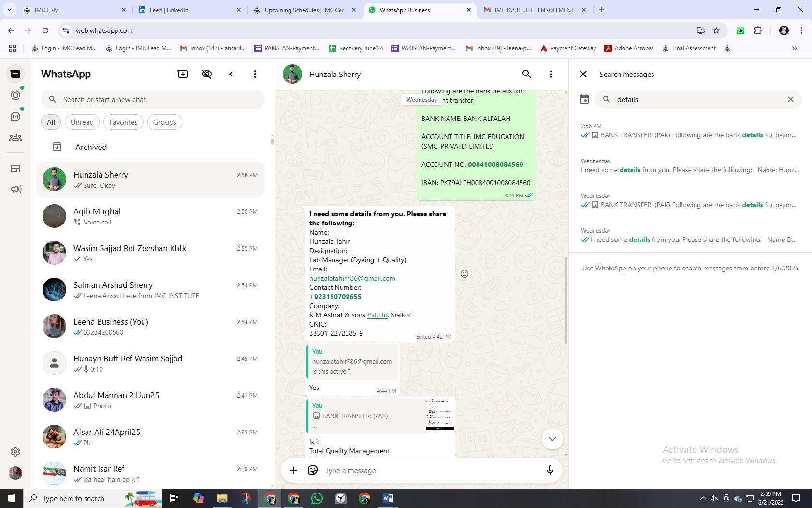The height and width of the screenshot is (508, 812).
Task: Open the Channels icon in the sidebar
Action: (15, 117)
